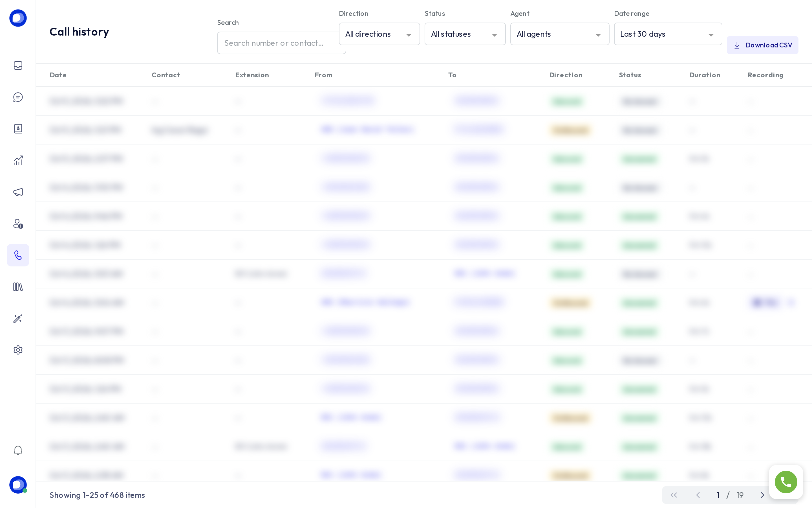Open the Campaigns megaphone icon

click(x=18, y=192)
